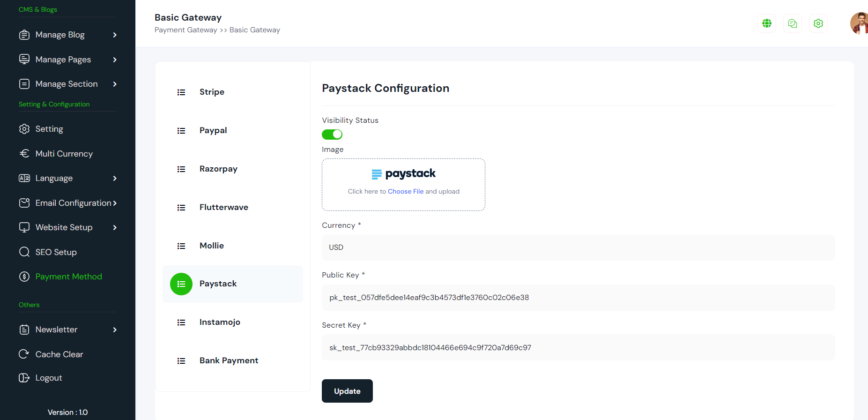Click the Cache Clear refresh icon
This screenshot has height=420, width=868.
(x=24, y=354)
